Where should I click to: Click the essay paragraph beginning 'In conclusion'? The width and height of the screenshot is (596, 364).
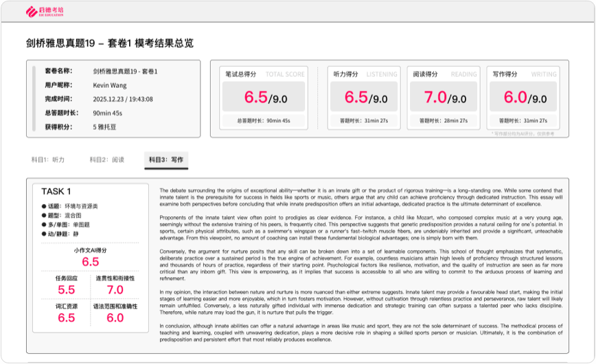point(361,333)
